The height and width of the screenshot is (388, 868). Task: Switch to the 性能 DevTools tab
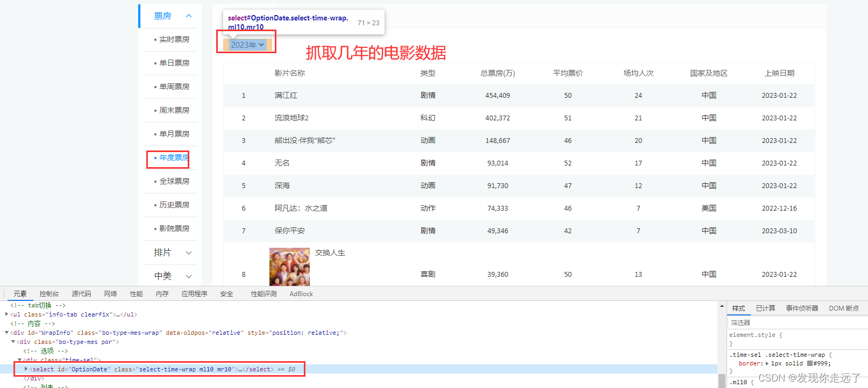click(x=136, y=294)
